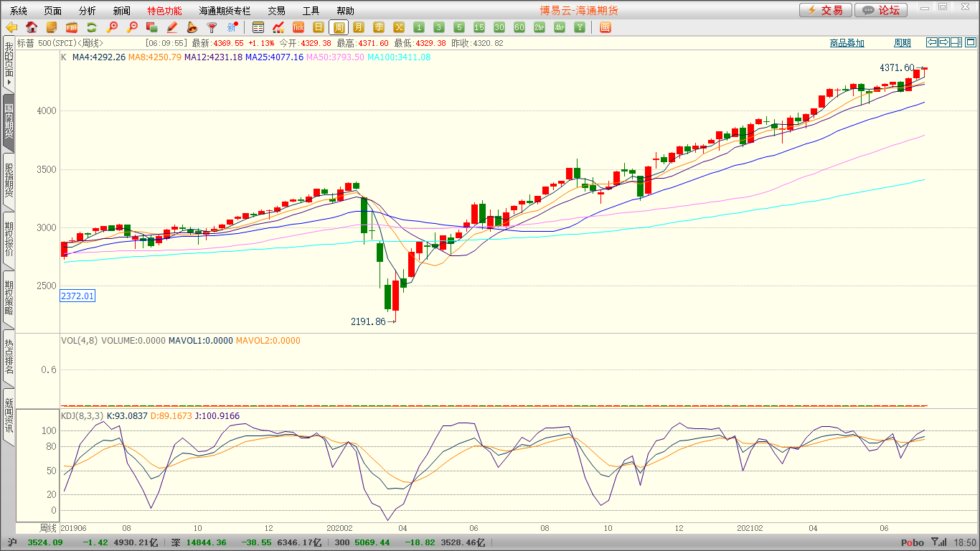The image size is (980, 551).
Task: Click the red-green chart icon
Action: tap(278, 27)
